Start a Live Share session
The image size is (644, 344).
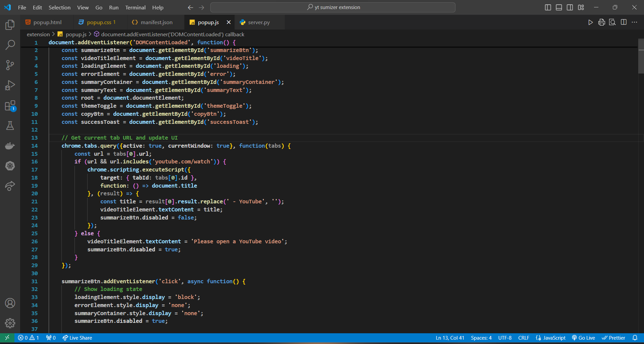pyautogui.click(x=77, y=338)
